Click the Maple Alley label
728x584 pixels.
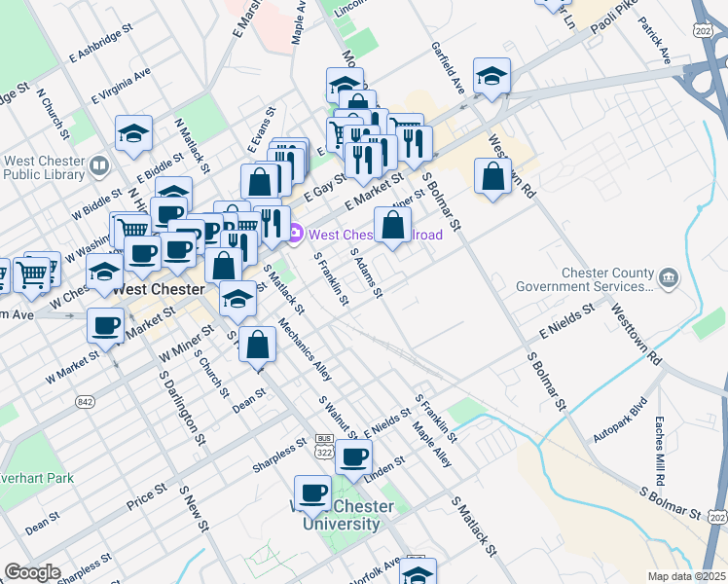(x=432, y=444)
